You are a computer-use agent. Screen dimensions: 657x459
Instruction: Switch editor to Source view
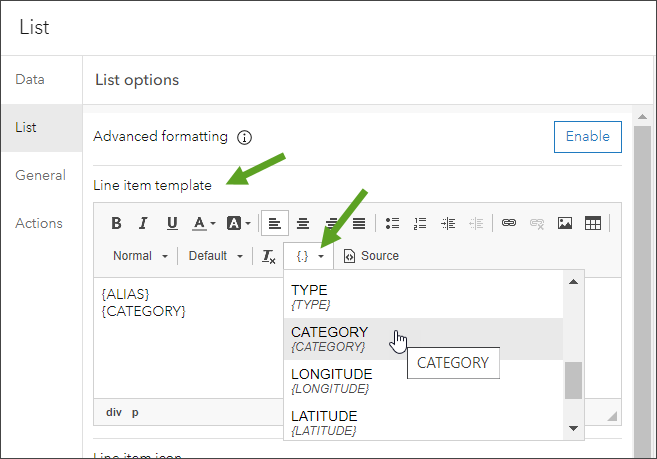point(371,256)
